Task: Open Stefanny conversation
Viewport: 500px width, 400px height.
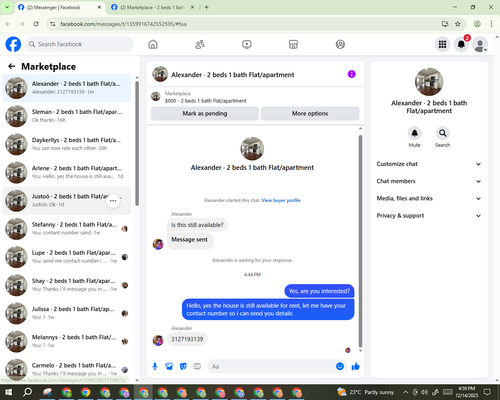Action: (x=67, y=229)
